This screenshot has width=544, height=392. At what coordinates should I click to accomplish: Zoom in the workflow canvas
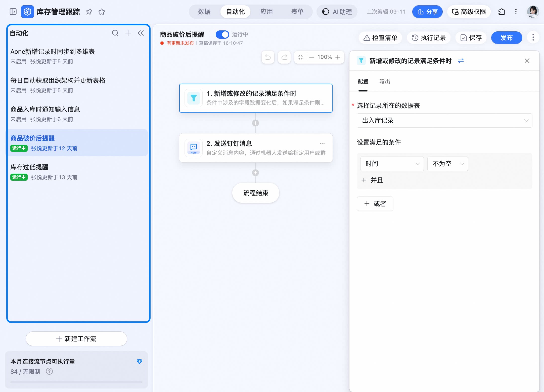(x=338, y=57)
